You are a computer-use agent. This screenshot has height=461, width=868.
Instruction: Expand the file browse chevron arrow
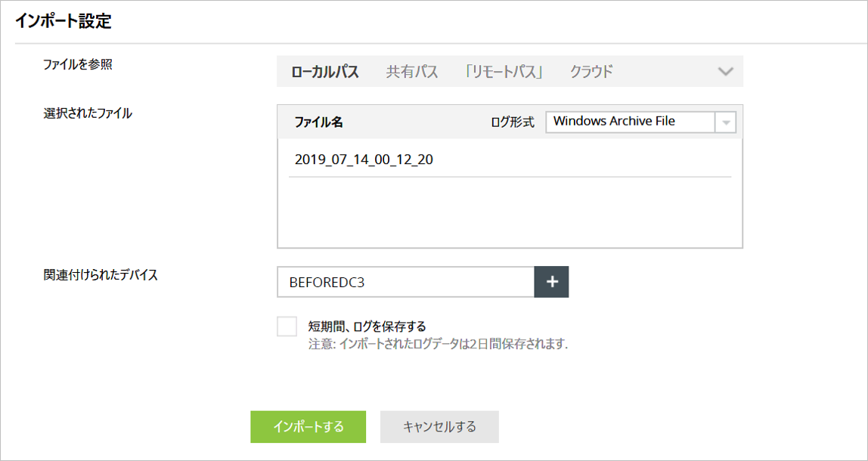coord(725,72)
